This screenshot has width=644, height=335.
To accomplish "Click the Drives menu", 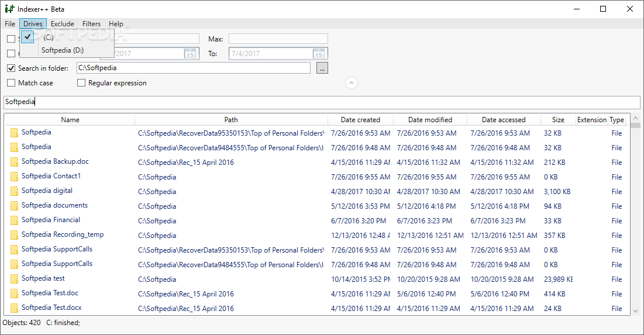I will point(33,24).
